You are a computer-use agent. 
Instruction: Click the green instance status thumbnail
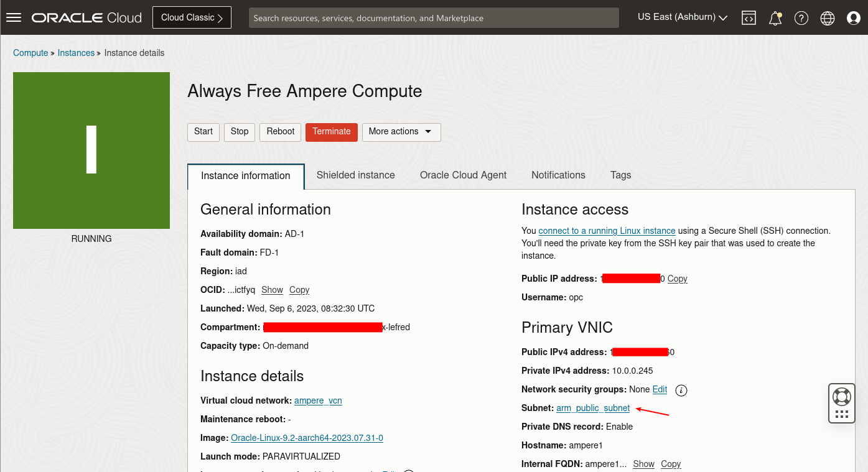91,150
